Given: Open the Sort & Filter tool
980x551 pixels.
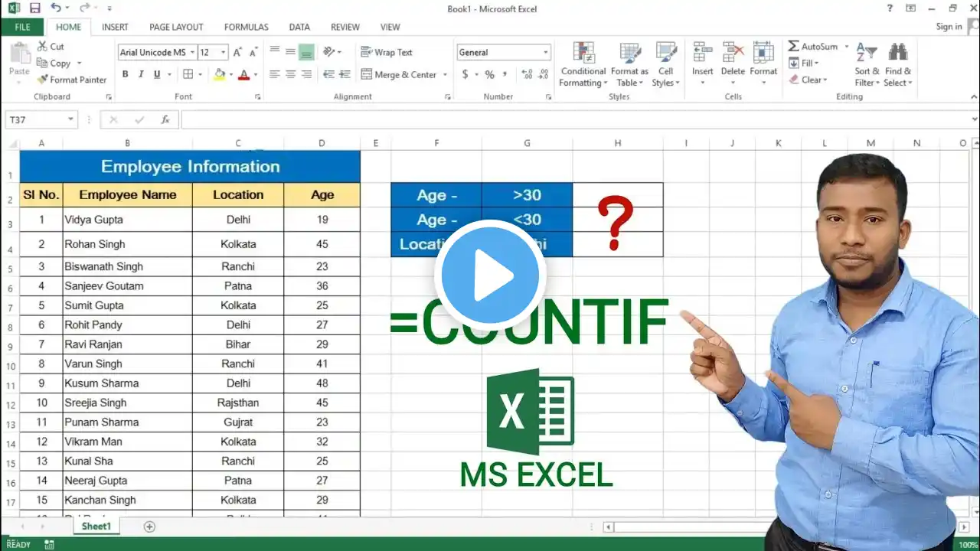Looking at the screenshot, I should (x=867, y=64).
